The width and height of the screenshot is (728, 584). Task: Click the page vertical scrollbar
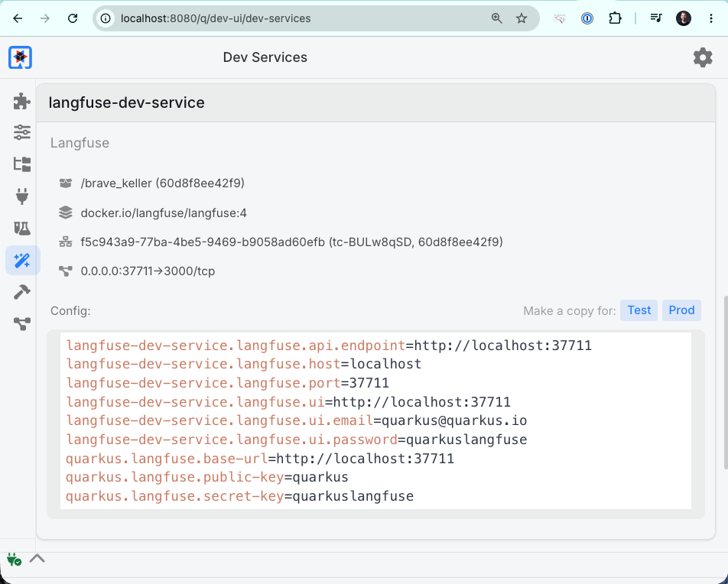tap(725, 383)
